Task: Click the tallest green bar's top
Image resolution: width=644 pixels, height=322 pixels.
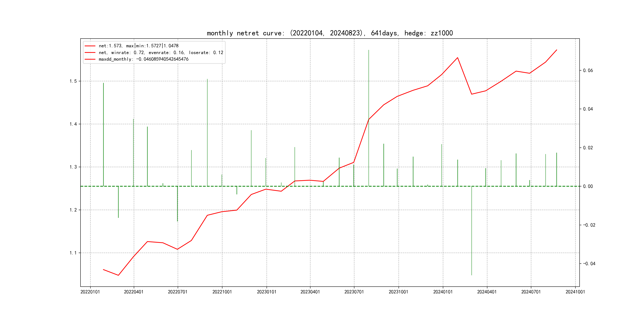Action: coord(369,50)
